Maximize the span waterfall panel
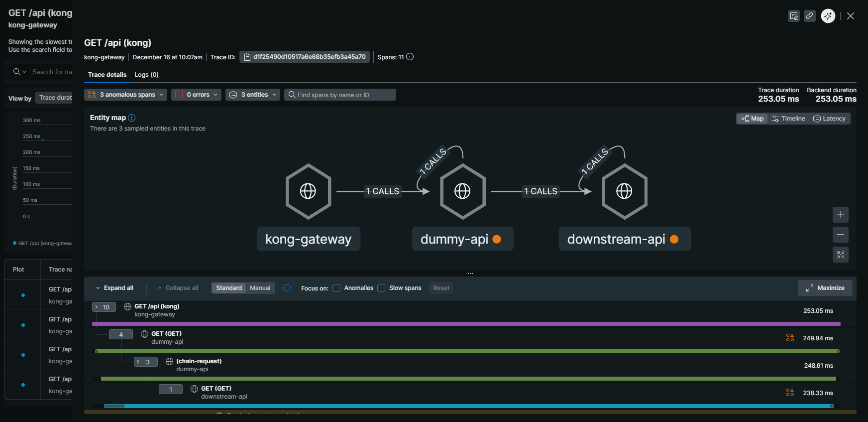Viewport: 868px width, 422px height. (x=825, y=288)
